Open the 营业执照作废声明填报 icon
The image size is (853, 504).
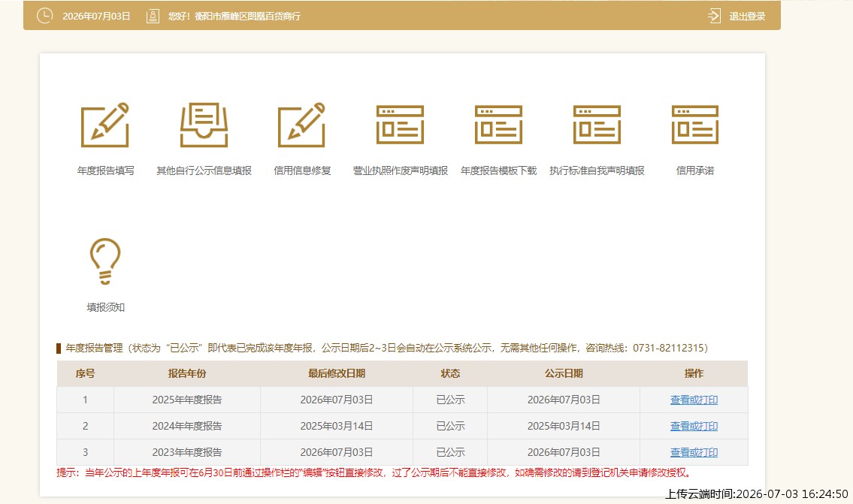click(400, 125)
